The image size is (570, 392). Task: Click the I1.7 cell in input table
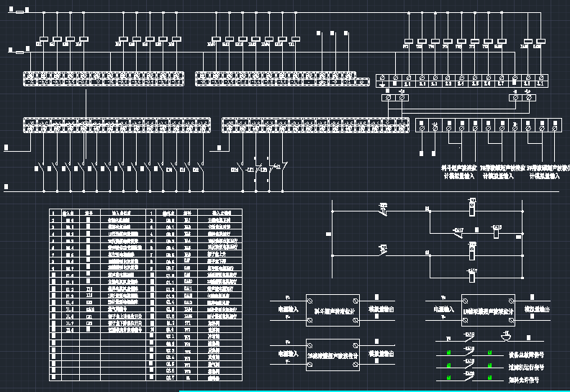pyautogui.click(x=70, y=323)
